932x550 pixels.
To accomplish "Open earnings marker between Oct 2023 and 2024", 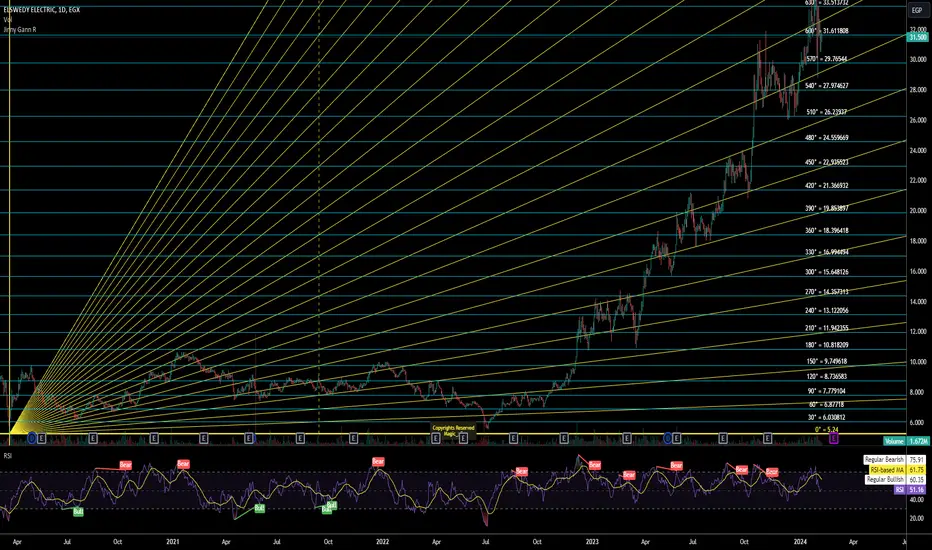I will [767, 438].
